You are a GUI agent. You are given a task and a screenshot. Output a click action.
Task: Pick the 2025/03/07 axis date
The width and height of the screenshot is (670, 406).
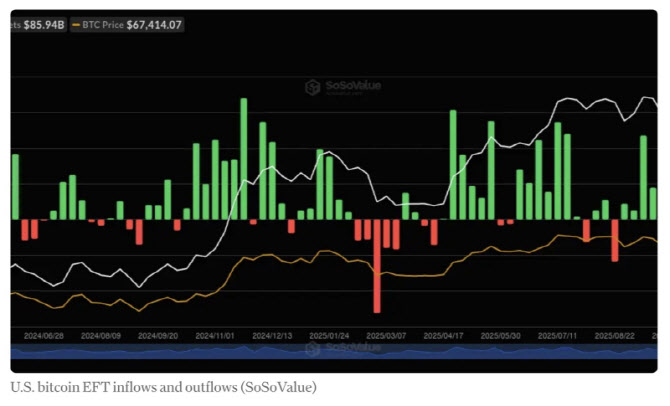point(386,336)
